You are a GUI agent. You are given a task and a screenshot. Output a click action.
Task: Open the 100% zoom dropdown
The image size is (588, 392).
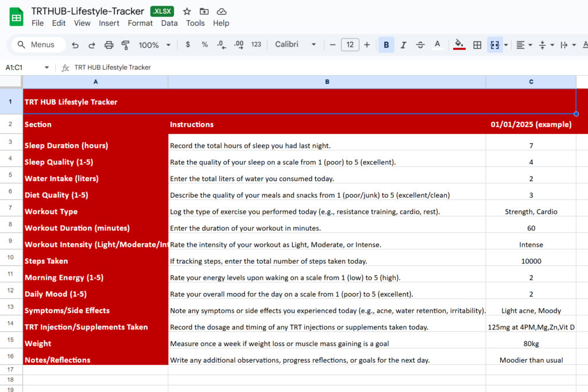[x=154, y=45]
